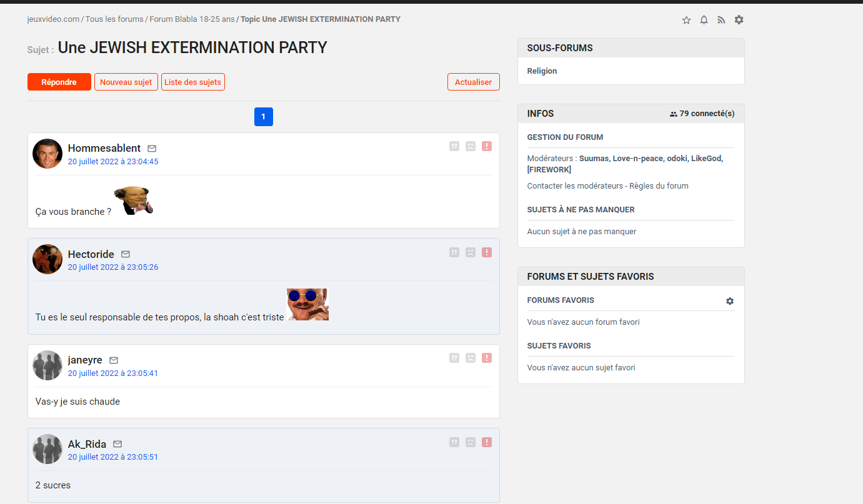Send a private message to Hommesablent via the envelope icon

tap(152, 149)
